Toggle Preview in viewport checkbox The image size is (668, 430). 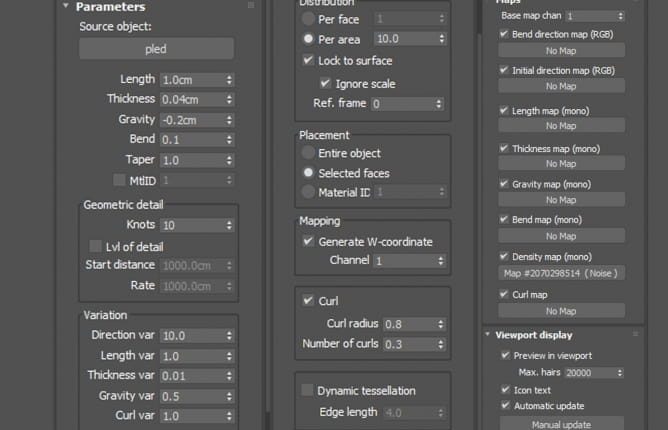point(505,355)
